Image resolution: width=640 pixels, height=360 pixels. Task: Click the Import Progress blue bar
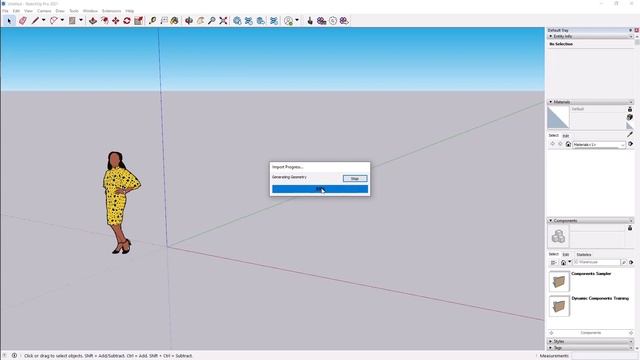[x=320, y=189]
